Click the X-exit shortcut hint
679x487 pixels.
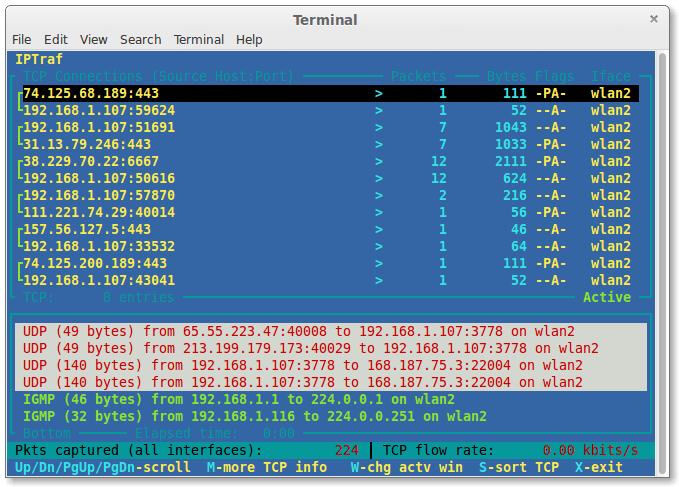(598, 467)
